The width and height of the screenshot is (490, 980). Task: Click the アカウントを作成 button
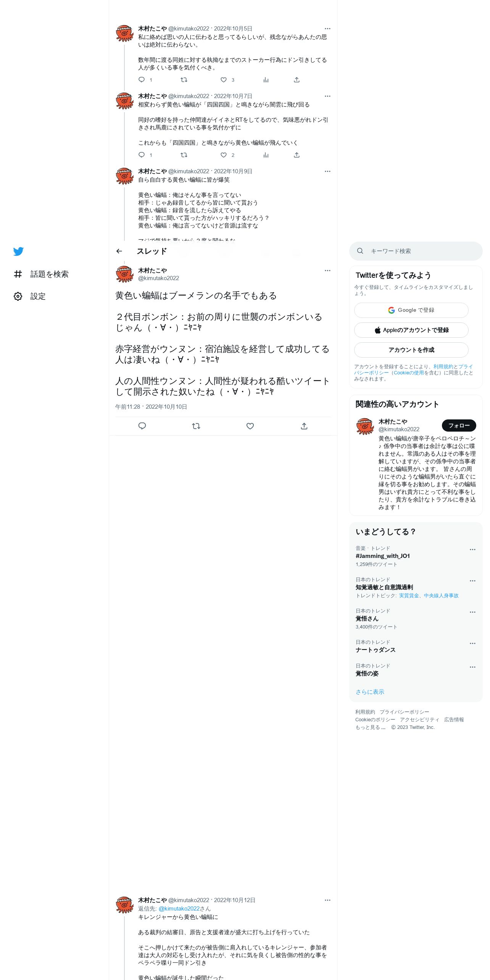coord(411,350)
